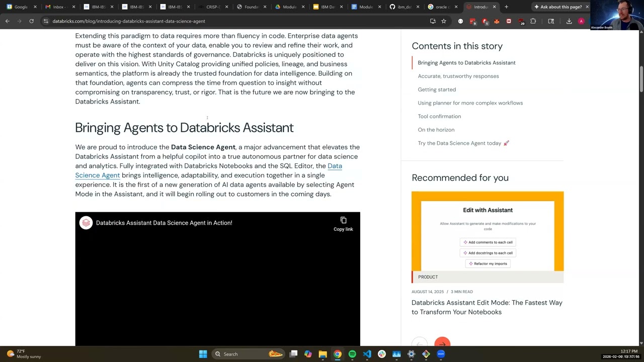Open the MetaMask fox extension
644x362 pixels.
coord(497,21)
